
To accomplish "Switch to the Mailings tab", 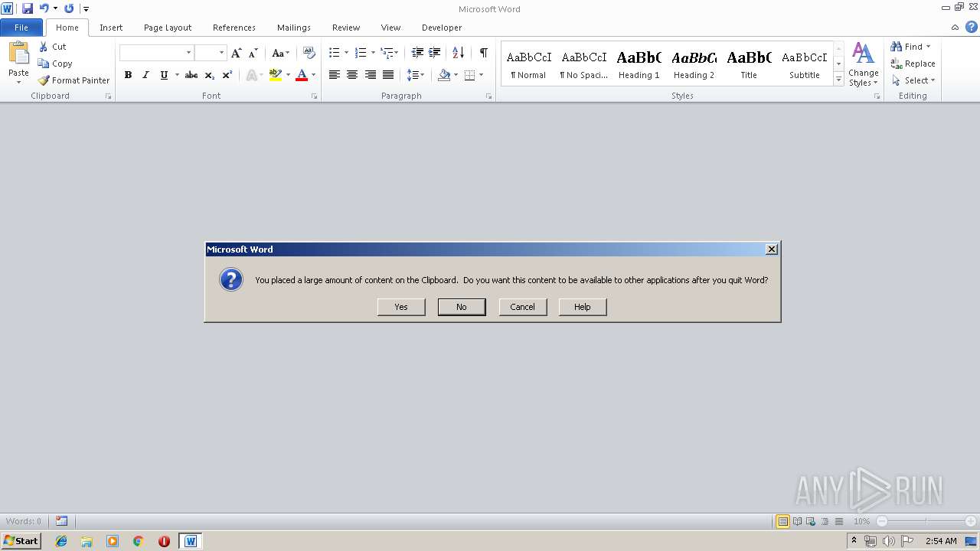I will 294,28.
